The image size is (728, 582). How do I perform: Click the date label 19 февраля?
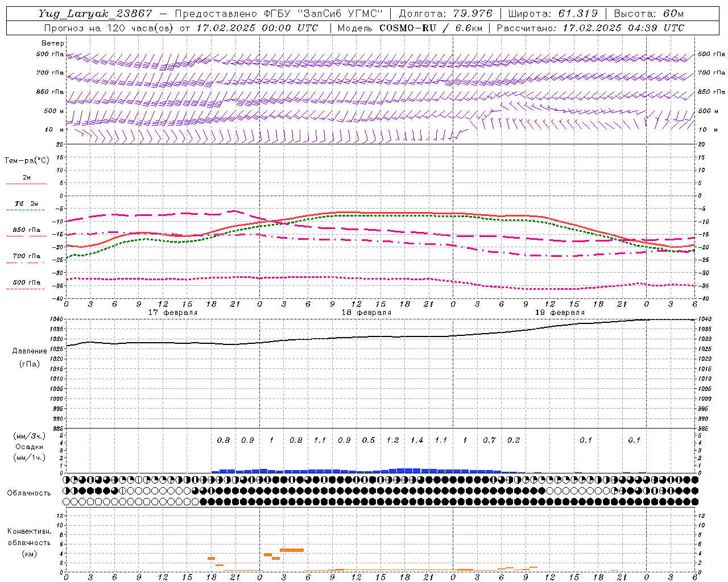tap(560, 313)
